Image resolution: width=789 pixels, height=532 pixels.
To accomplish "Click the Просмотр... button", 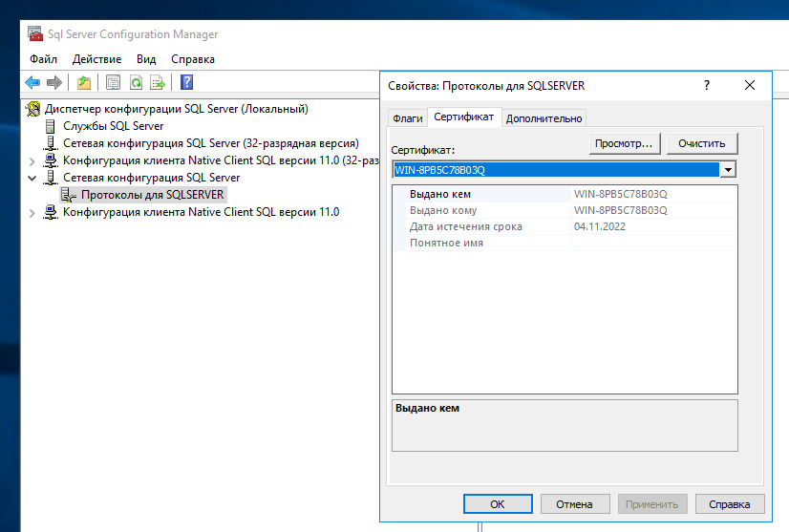I will 624,143.
